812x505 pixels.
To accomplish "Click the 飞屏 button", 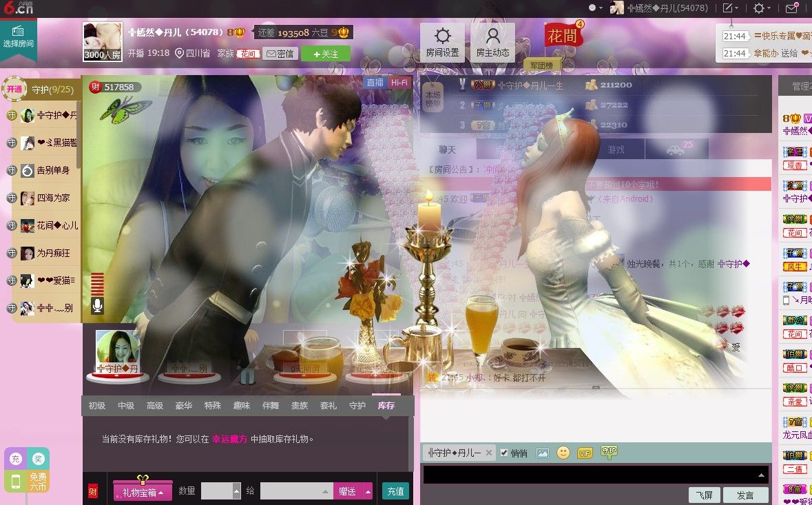I will click(x=705, y=495).
